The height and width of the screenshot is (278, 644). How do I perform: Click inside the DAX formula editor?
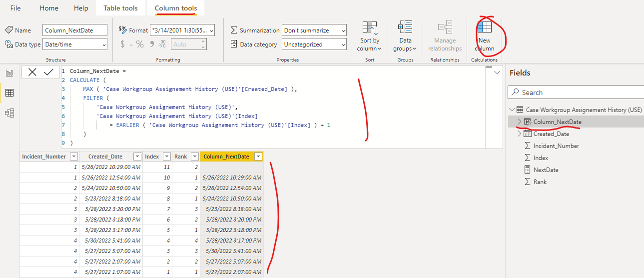coord(272,107)
